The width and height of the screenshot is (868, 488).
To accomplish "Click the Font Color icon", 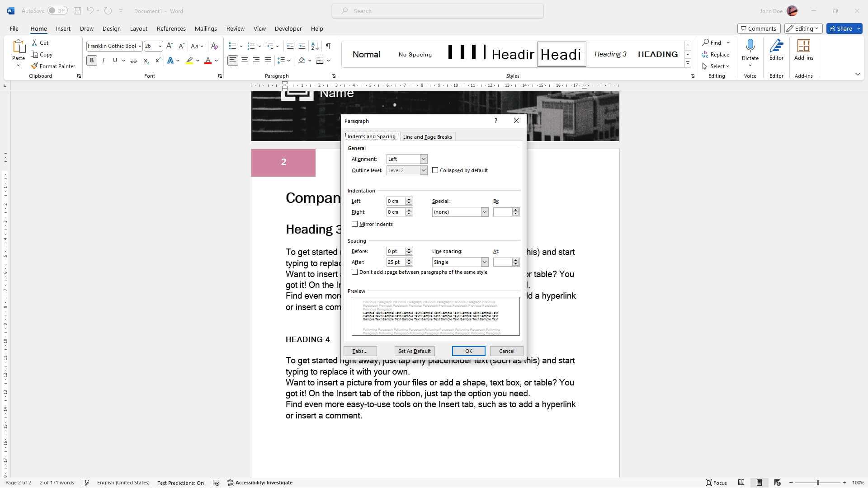I will (208, 60).
